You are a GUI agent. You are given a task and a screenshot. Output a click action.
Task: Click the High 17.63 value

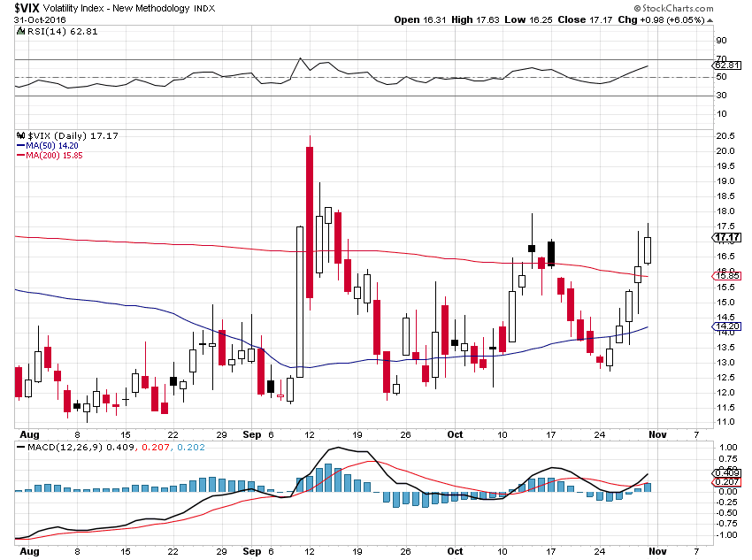[475, 19]
